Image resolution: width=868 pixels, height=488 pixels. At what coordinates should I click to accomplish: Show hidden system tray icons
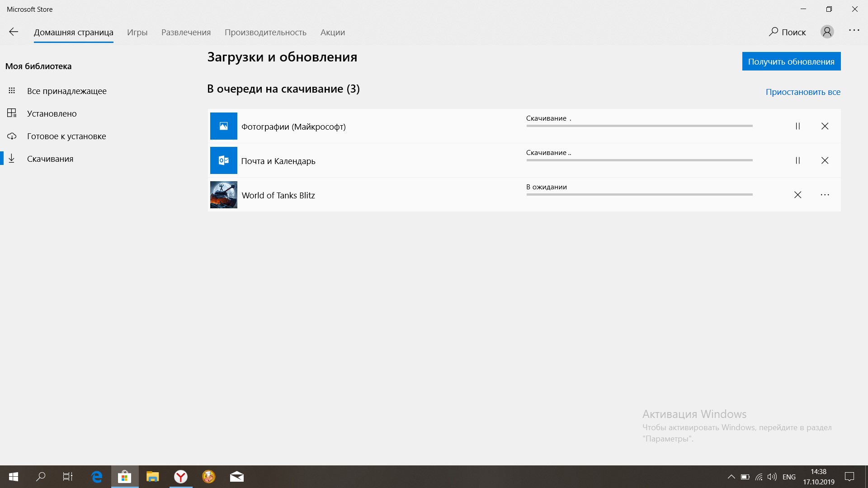click(x=731, y=477)
